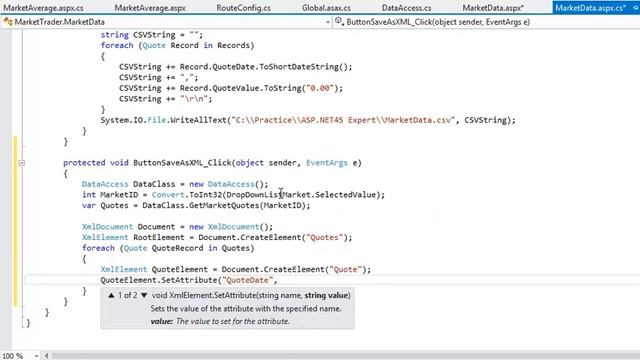The image size is (640, 360).
Task: Click the MarketData.csv file path string
Action: click(x=343, y=120)
